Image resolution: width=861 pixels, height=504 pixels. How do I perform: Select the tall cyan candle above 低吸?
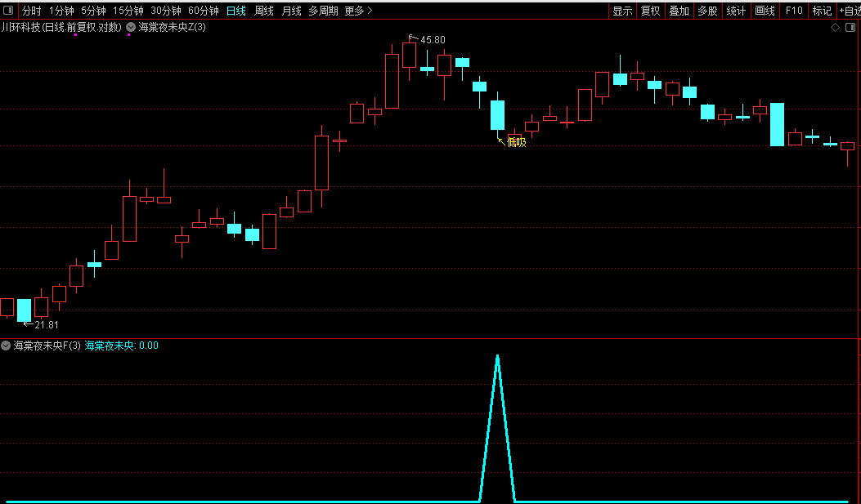point(497,115)
